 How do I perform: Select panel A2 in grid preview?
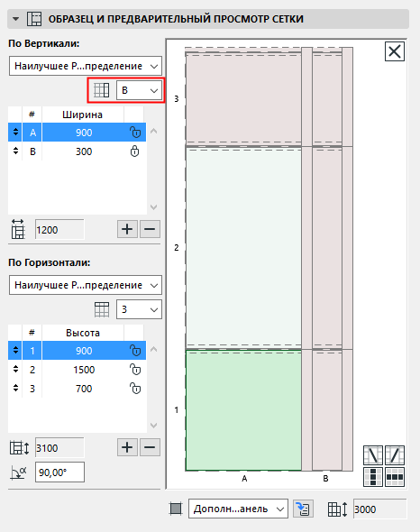point(243,248)
